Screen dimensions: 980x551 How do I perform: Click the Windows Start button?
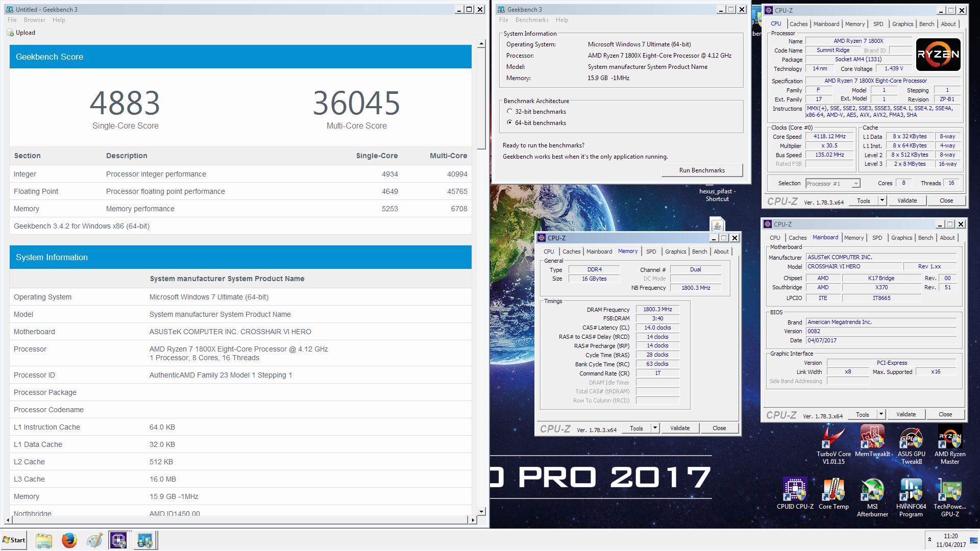pos(14,540)
